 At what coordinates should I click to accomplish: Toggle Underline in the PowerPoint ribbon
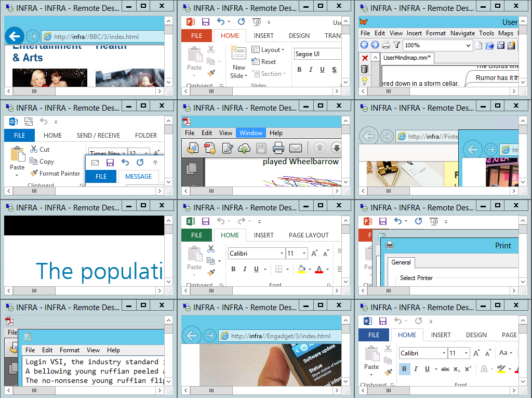[322, 70]
